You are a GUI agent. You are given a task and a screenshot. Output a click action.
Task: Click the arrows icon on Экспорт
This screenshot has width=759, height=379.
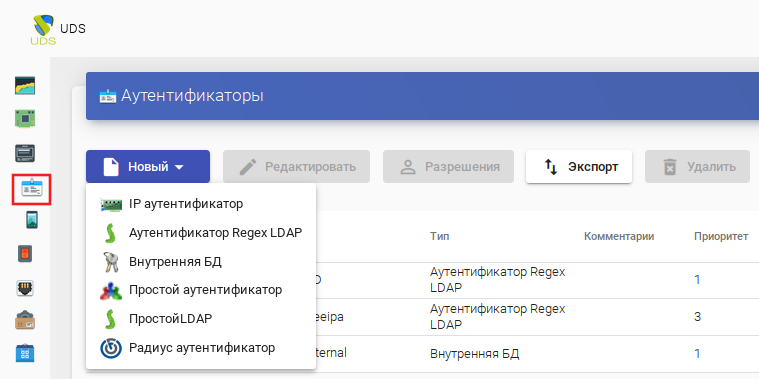click(551, 167)
